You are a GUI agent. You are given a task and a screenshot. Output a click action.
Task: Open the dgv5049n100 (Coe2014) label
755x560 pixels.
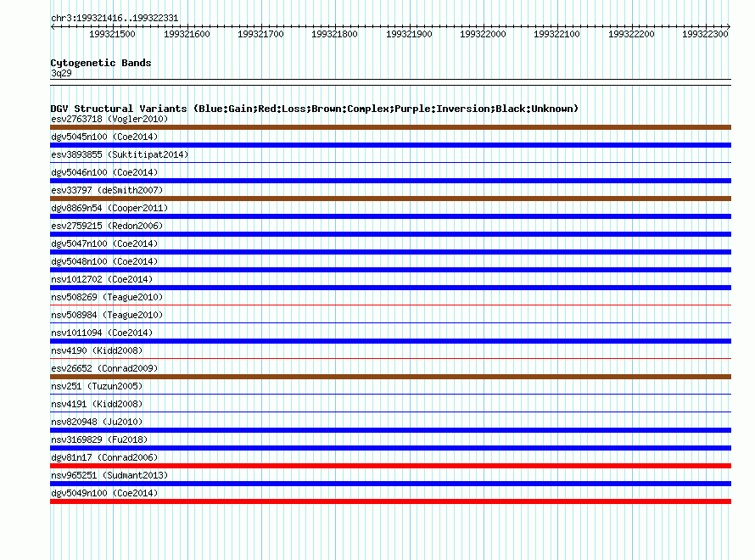(x=104, y=493)
